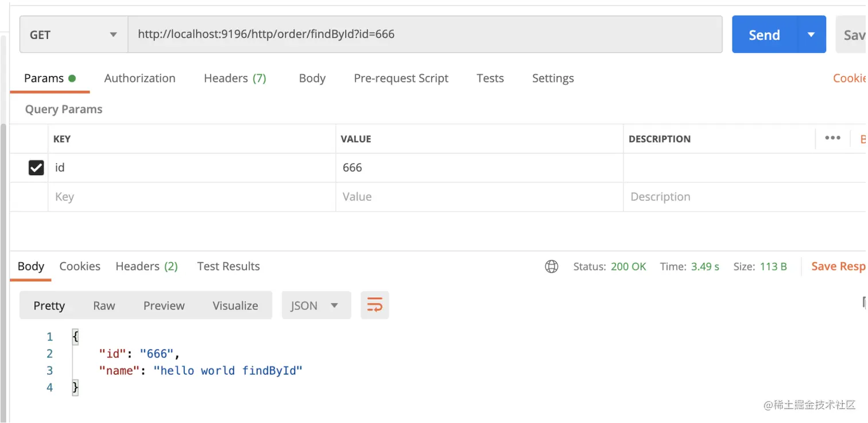This screenshot has width=868, height=423.
Task: Select the Pre-request Script tab
Action: click(x=401, y=78)
